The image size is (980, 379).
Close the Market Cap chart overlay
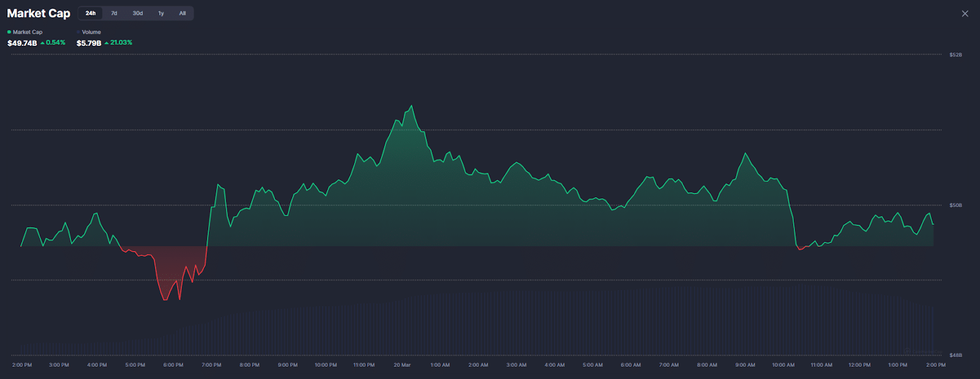point(965,13)
